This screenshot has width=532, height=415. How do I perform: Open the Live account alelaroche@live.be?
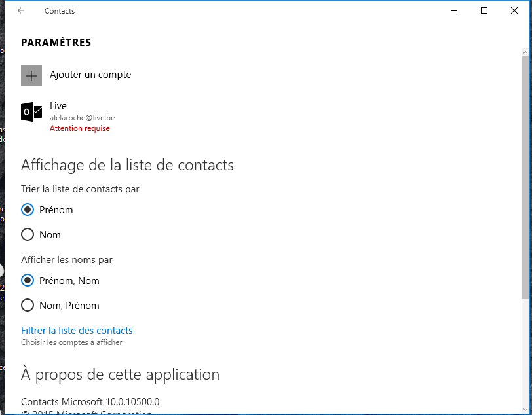83,117
